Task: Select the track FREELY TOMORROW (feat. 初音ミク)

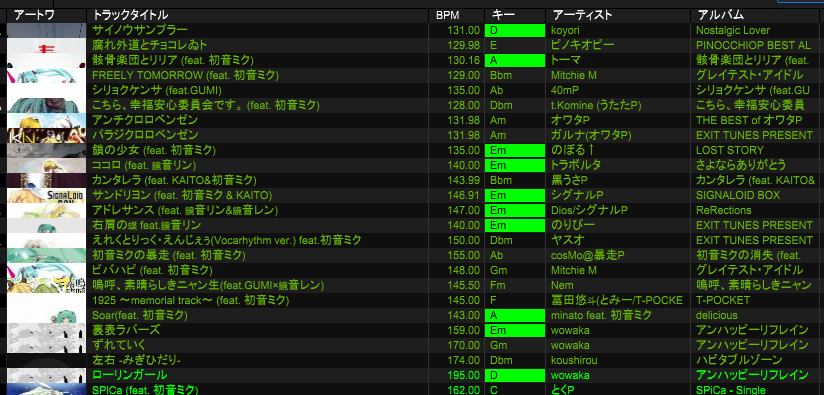Action: [186, 75]
